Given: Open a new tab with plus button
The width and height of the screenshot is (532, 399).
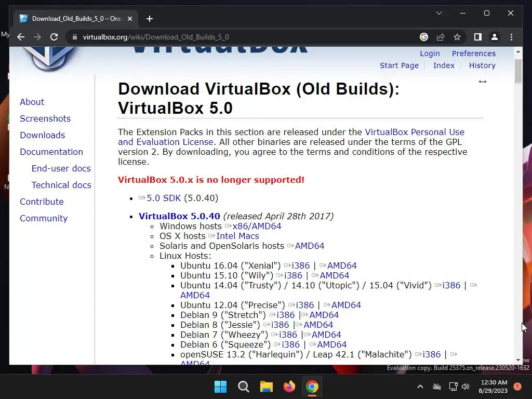Looking at the screenshot, I should pyautogui.click(x=150, y=19).
